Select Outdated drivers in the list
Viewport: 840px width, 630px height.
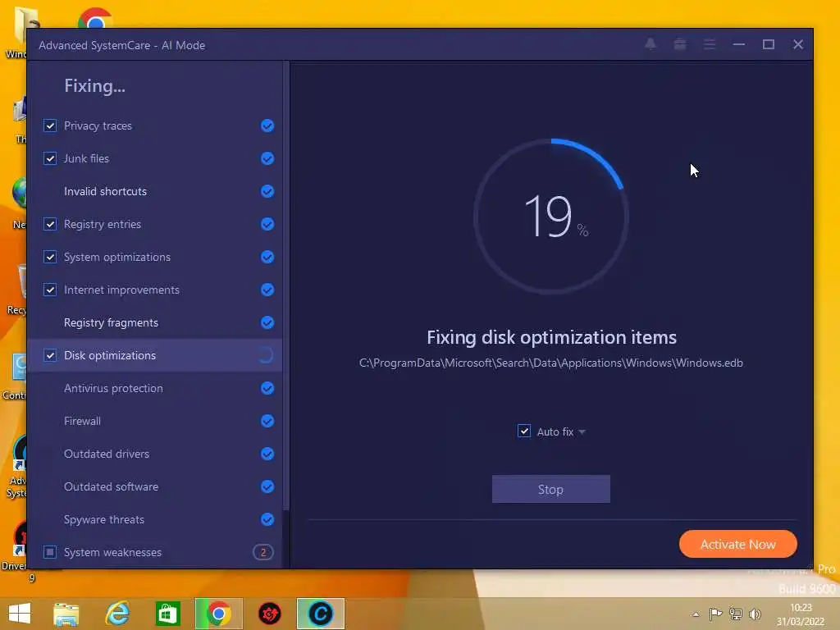click(154, 454)
